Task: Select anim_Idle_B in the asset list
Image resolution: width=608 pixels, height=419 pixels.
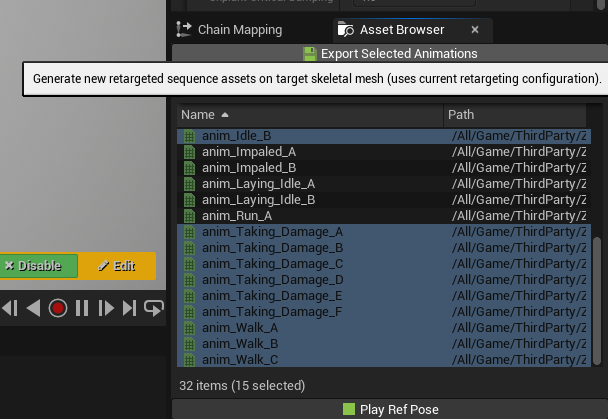Action: [384, 136]
